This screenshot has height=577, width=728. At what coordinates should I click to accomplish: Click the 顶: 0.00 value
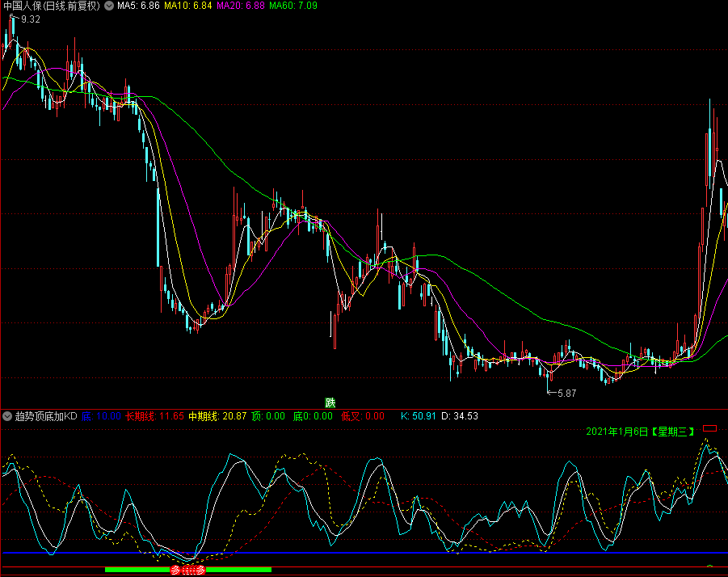coord(268,416)
